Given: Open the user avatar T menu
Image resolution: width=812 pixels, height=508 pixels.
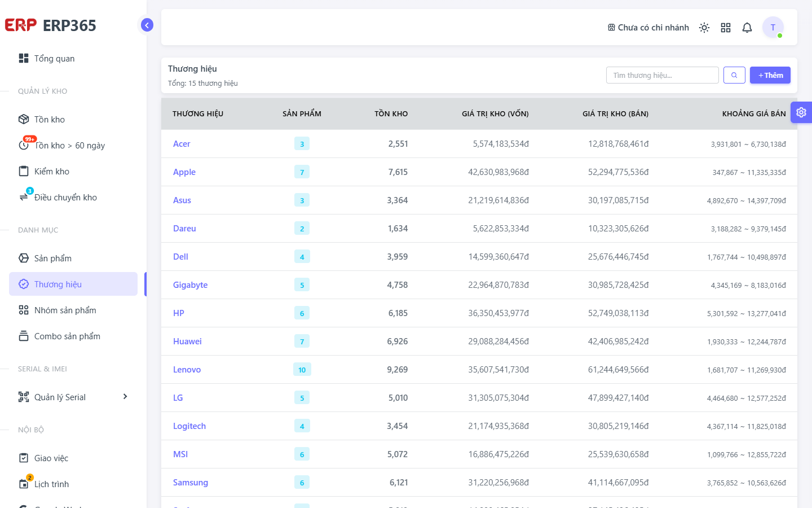Looking at the screenshot, I should point(773,27).
